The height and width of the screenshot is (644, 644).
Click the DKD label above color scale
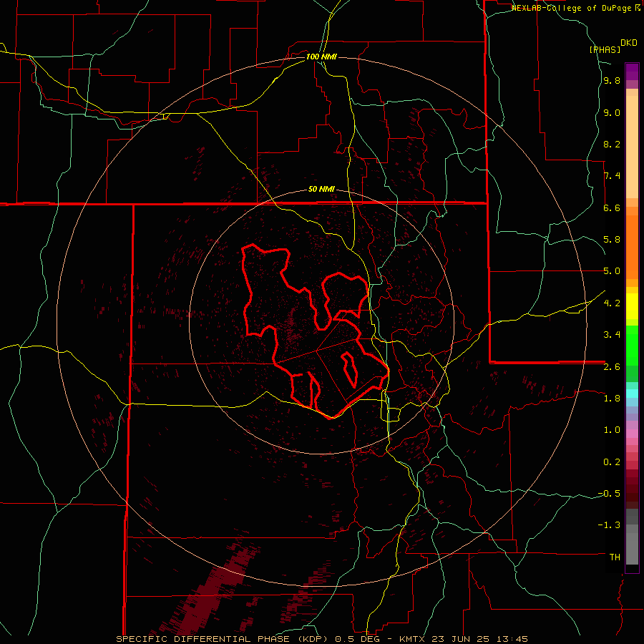coord(628,43)
